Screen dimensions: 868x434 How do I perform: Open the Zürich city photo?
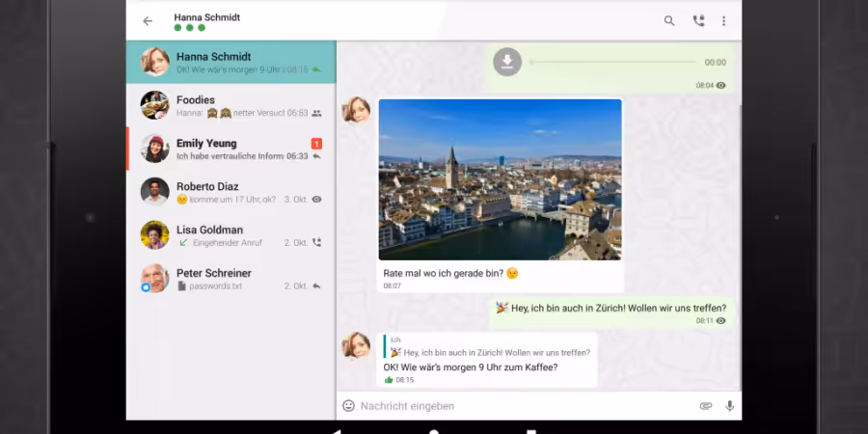point(500,179)
